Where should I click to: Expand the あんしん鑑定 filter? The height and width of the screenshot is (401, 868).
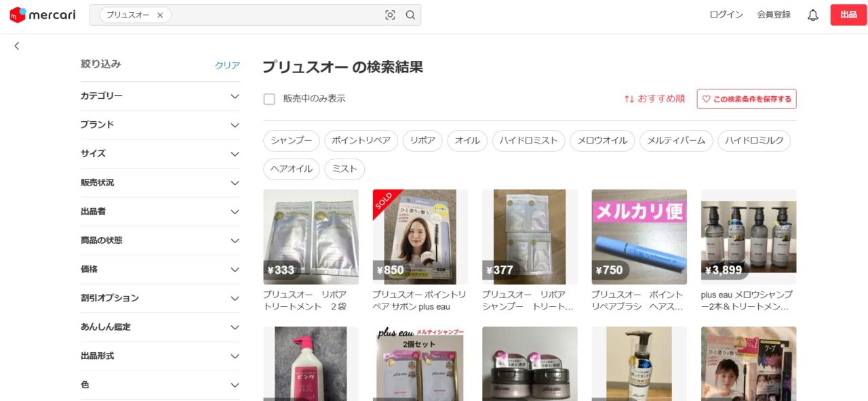160,327
